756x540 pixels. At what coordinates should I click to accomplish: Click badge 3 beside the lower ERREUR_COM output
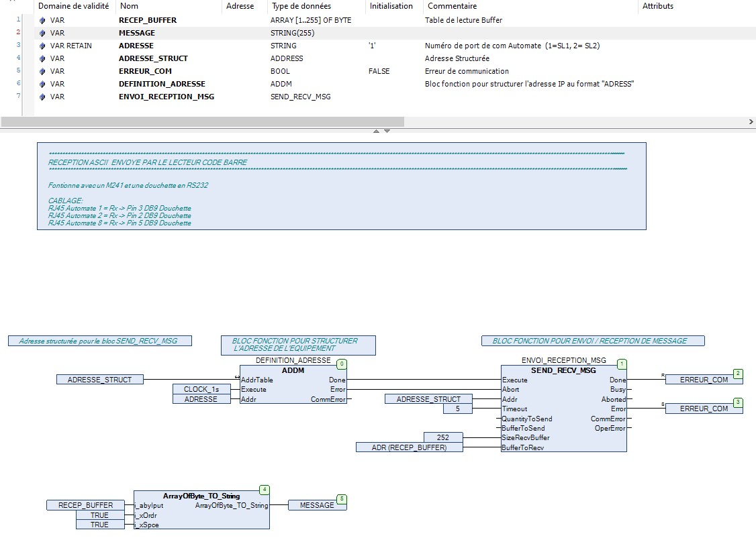pyautogui.click(x=738, y=402)
